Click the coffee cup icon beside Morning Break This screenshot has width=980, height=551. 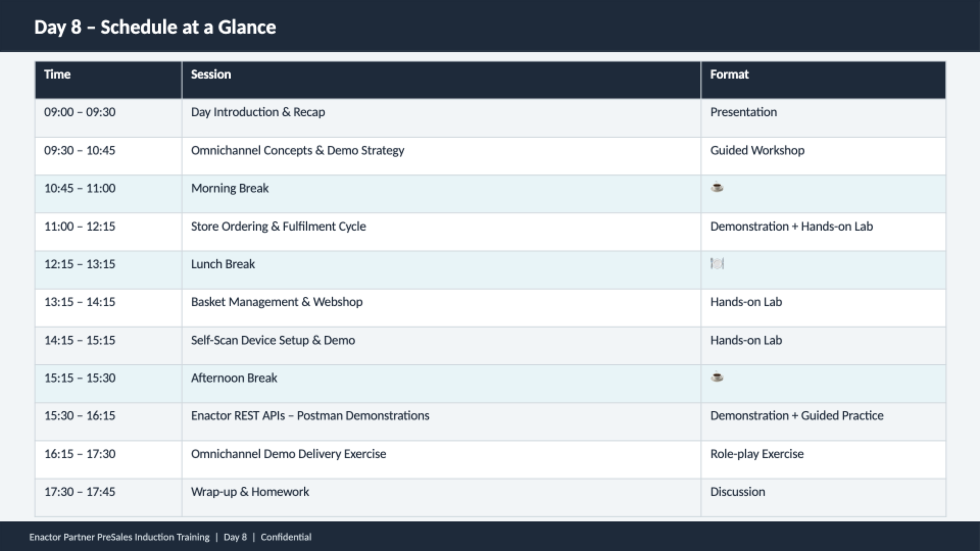(717, 188)
